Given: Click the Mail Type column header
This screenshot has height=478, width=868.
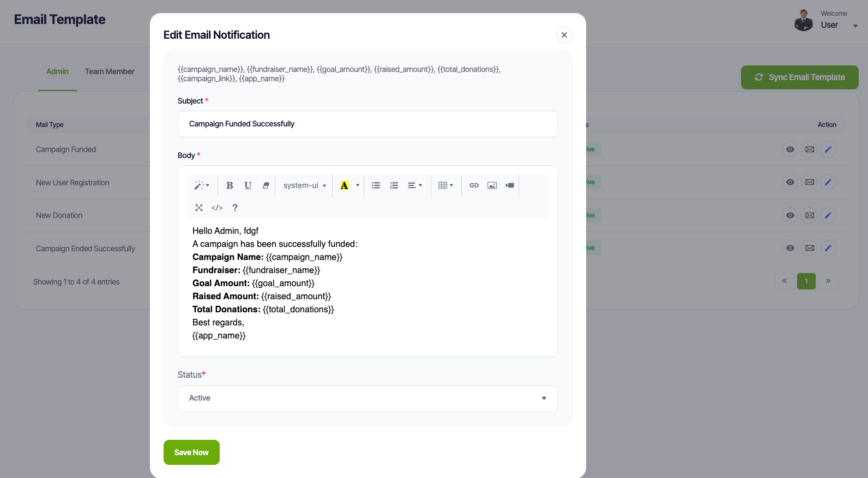Looking at the screenshot, I should pos(50,125).
